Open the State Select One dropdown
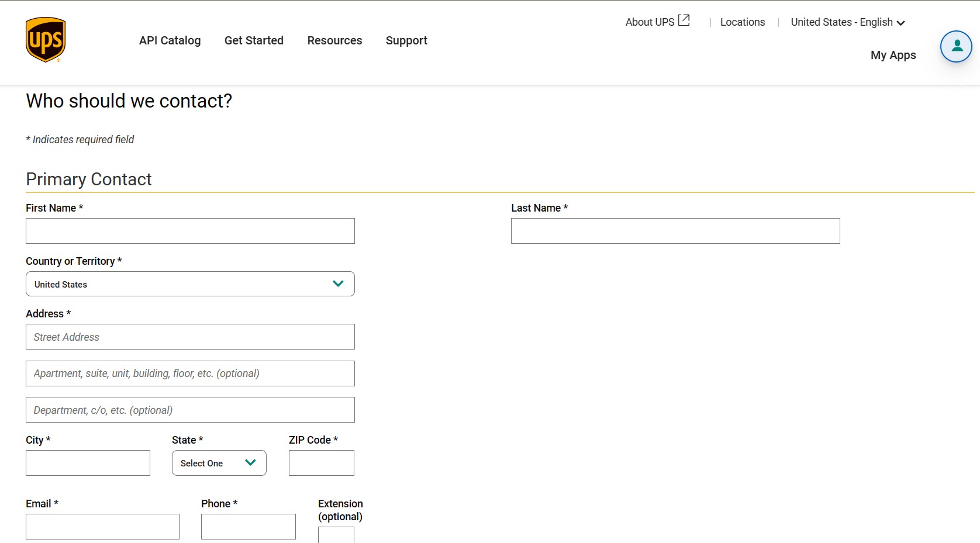The image size is (980, 543). coord(219,462)
